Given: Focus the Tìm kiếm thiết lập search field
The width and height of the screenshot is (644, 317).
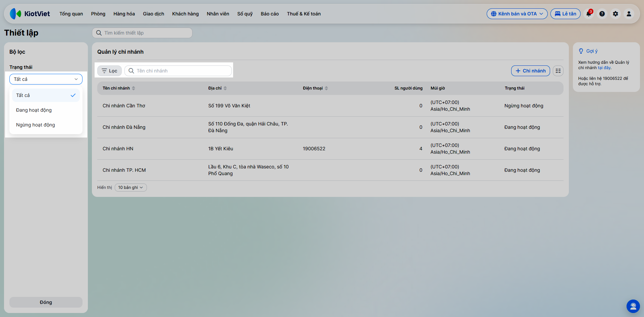Looking at the screenshot, I should point(142,33).
